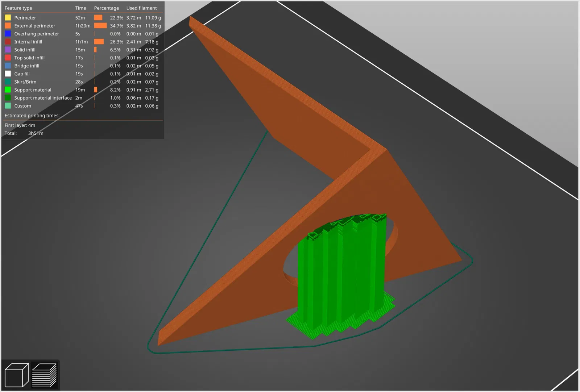Hide the Internal infill feature label

(28, 42)
